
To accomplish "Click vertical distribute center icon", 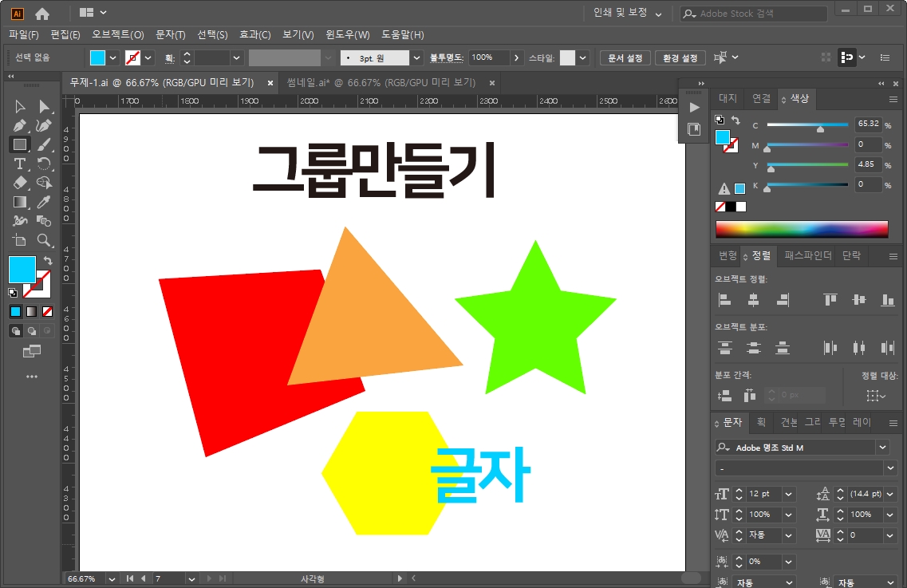I will tap(753, 348).
